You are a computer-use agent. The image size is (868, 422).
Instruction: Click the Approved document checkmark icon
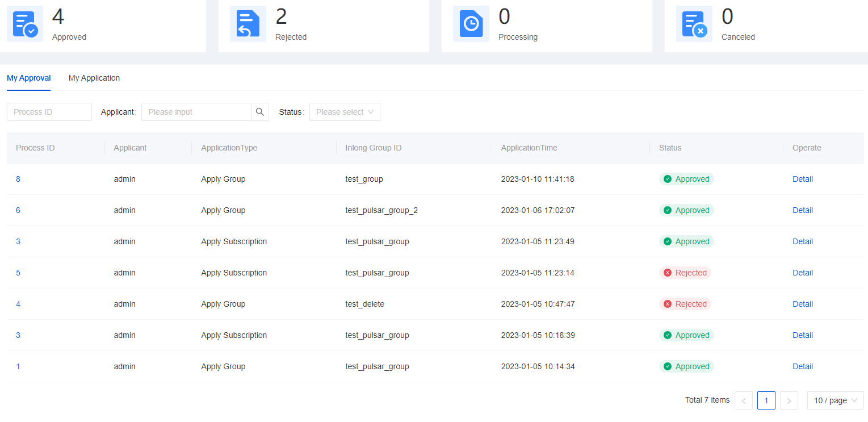click(25, 24)
